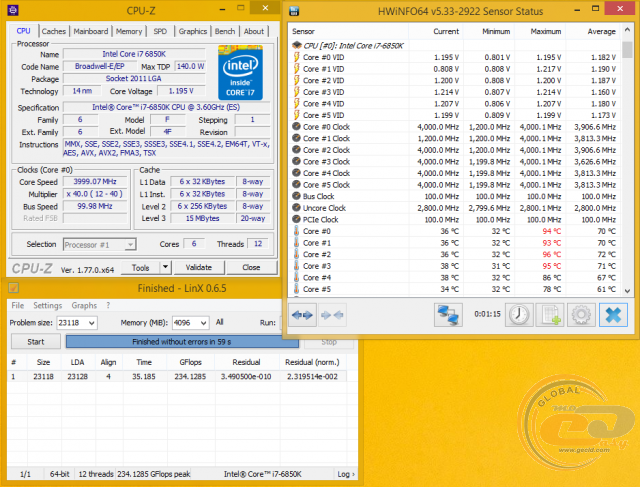Click the LinX title bar icon
This screenshot has height=487, width=640.
13,288
